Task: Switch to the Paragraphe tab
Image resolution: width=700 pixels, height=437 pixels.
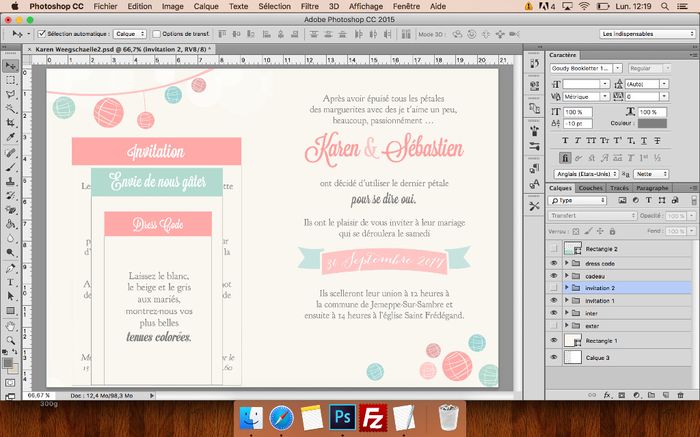Action: [x=652, y=188]
